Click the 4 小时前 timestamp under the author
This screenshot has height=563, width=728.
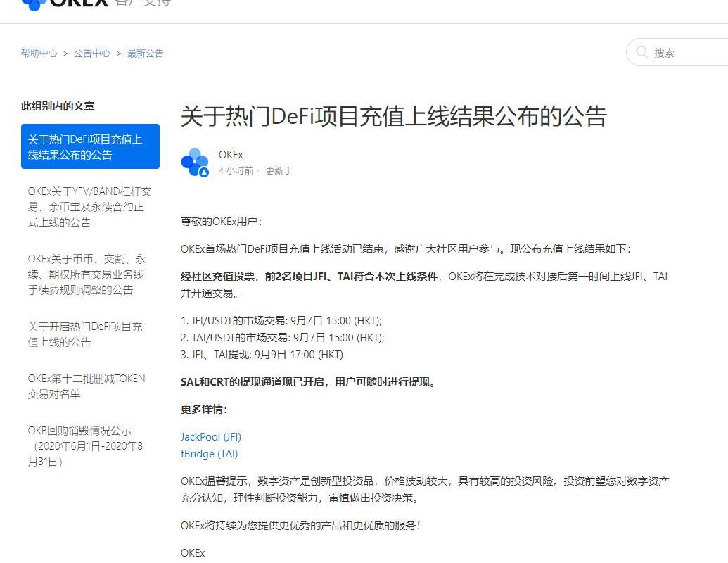(236, 171)
